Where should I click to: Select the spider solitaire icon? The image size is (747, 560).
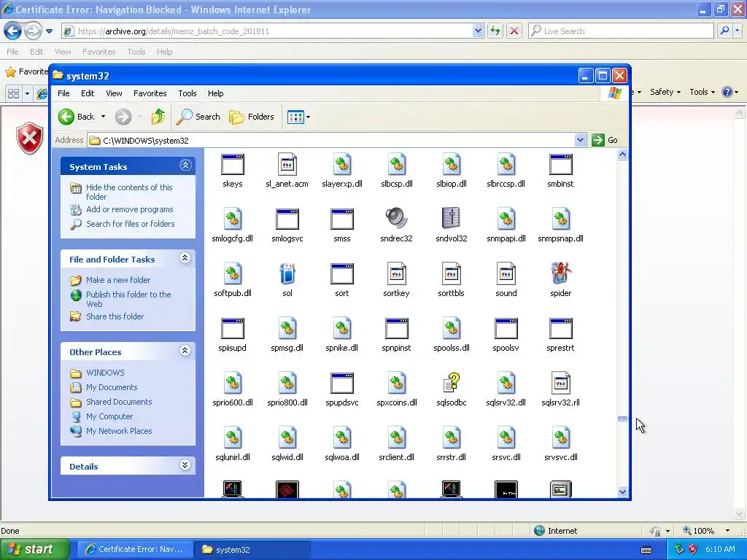[561, 274]
